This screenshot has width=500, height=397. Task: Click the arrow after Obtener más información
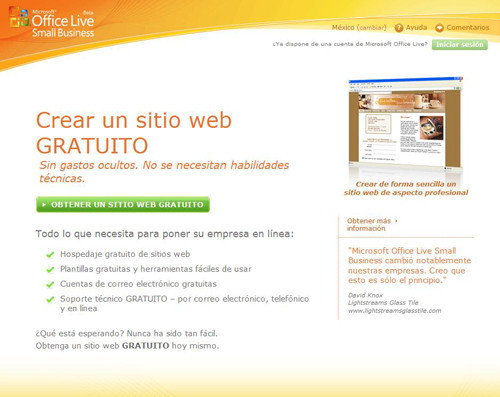point(396,221)
